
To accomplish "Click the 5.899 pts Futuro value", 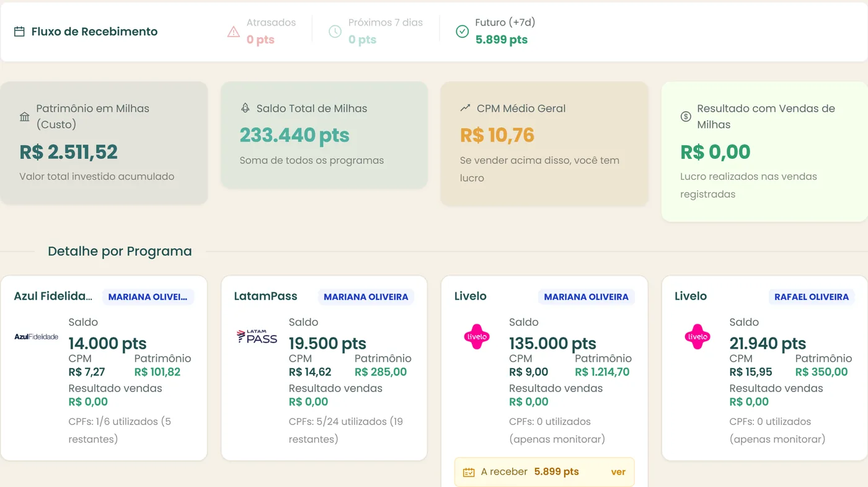I will (502, 40).
